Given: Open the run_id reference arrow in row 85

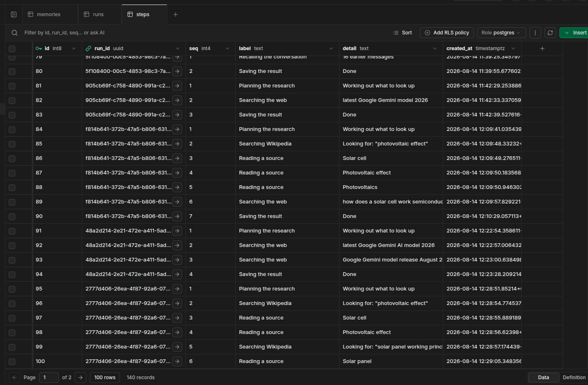Looking at the screenshot, I should tap(177, 144).
